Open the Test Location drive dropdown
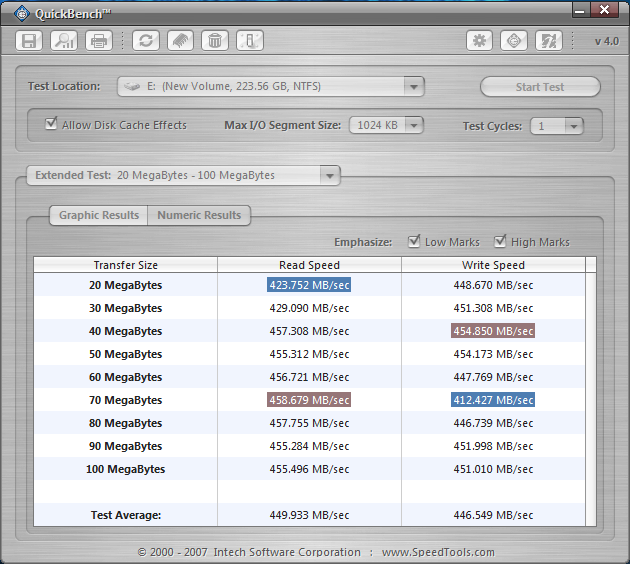Viewport: 630px width, 564px height. [414, 87]
